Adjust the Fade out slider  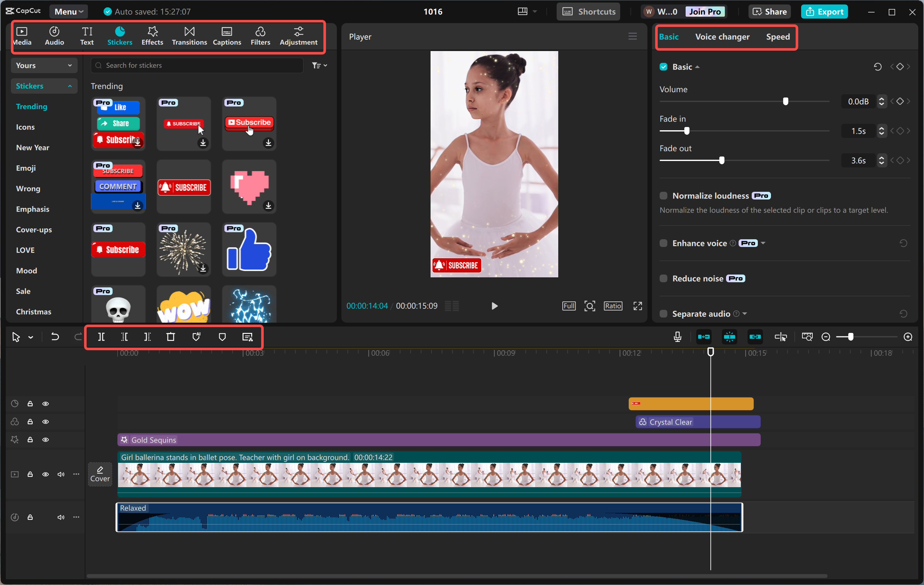coord(723,160)
